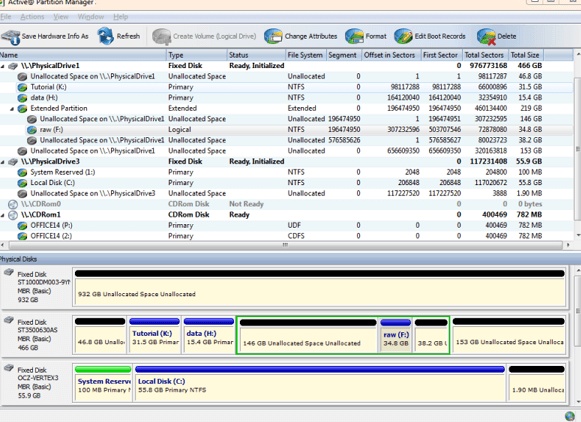The height and width of the screenshot is (422, 581).
Task: Collapse the PhysicalDrive1 tree node
Action: [3, 66]
